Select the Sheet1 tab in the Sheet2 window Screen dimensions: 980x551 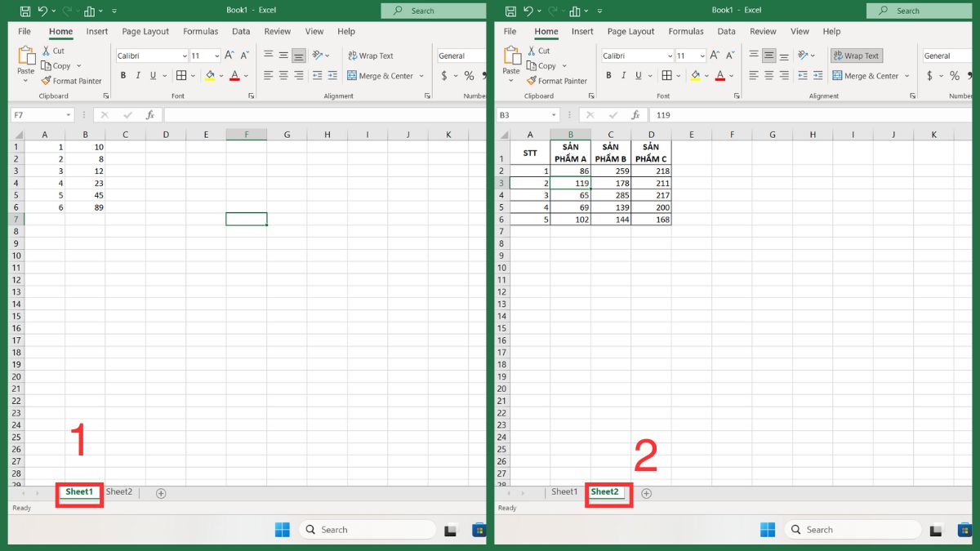(x=564, y=491)
